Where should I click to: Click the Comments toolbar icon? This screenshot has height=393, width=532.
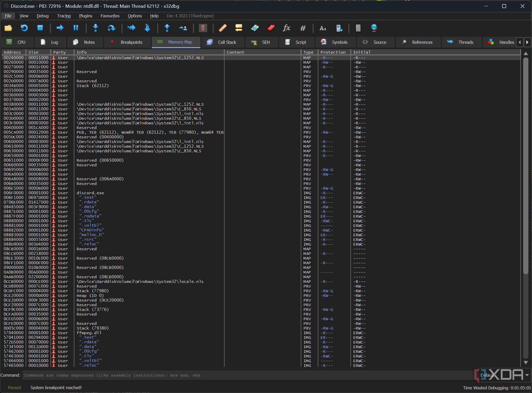pyautogui.click(x=239, y=28)
